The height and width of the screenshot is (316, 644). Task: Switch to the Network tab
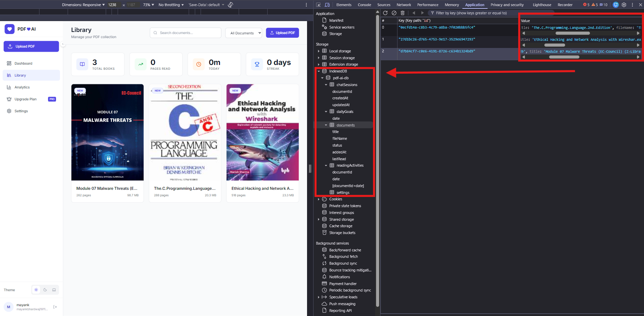[x=404, y=5]
